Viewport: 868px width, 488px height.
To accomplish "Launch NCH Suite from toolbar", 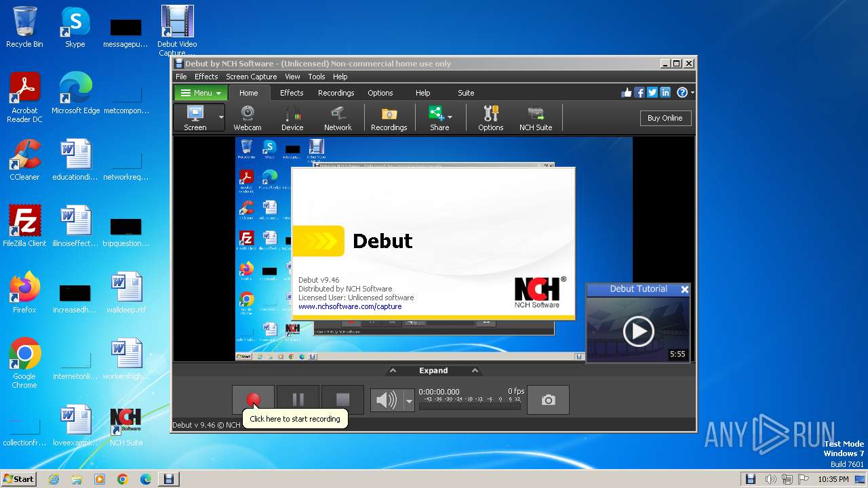I will tap(536, 118).
